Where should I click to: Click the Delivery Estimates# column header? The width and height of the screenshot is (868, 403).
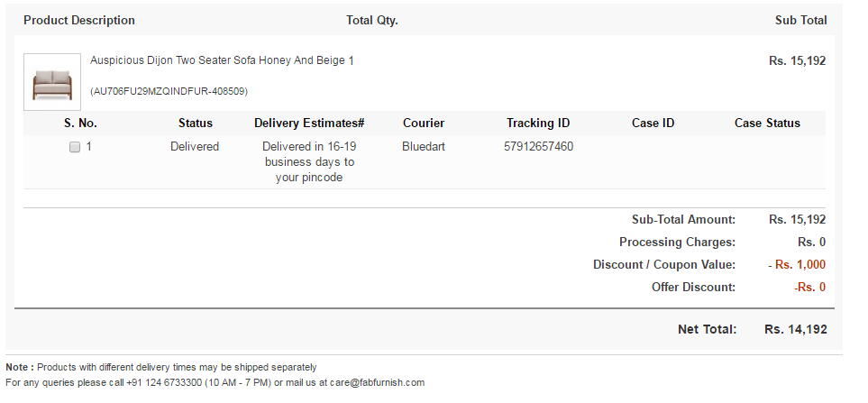pos(309,124)
